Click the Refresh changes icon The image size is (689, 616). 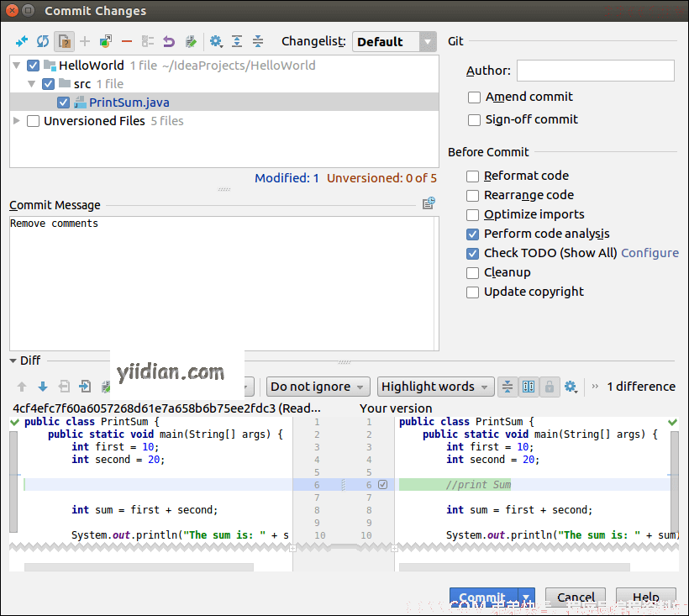[43, 42]
